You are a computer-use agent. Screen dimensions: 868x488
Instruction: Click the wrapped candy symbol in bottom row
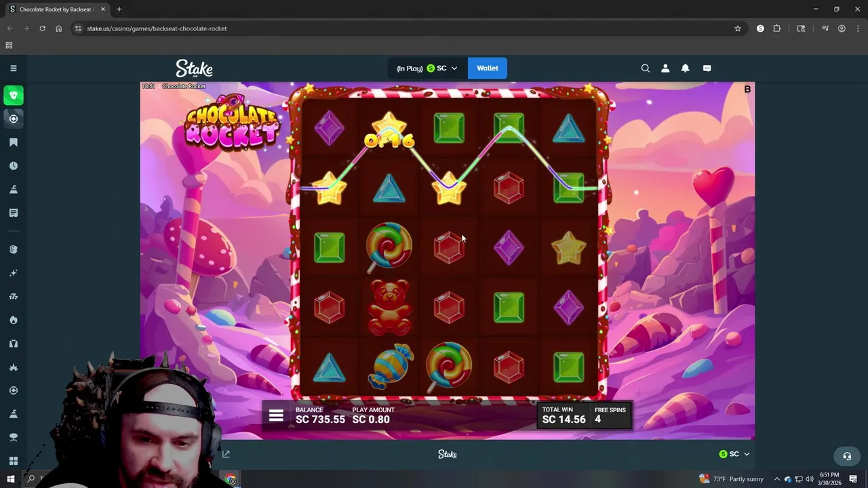click(391, 367)
